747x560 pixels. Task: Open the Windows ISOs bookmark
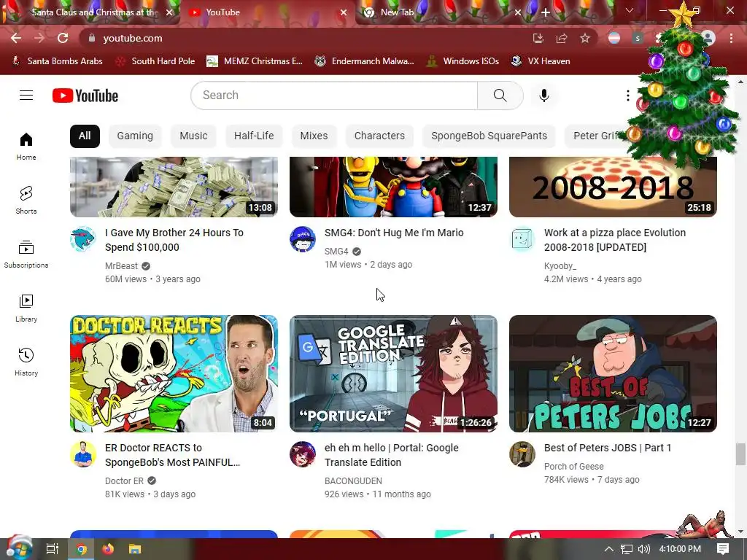pyautogui.click(x=462, y=61)
